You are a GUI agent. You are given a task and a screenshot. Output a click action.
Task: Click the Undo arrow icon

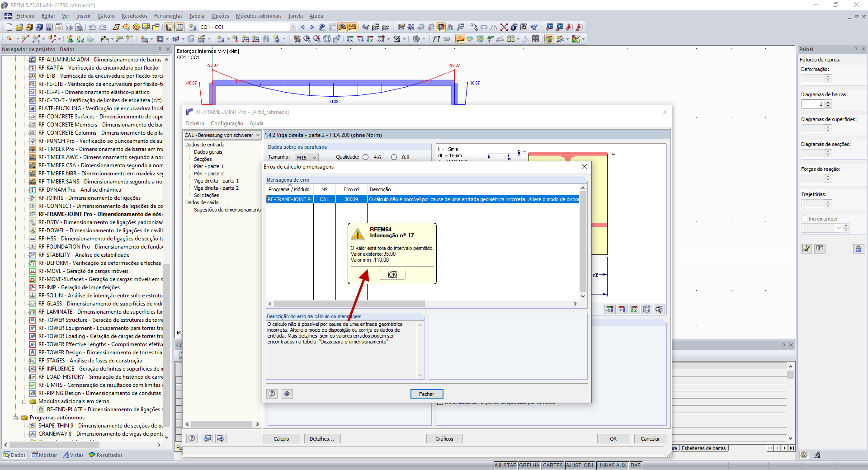click(92, 27)
